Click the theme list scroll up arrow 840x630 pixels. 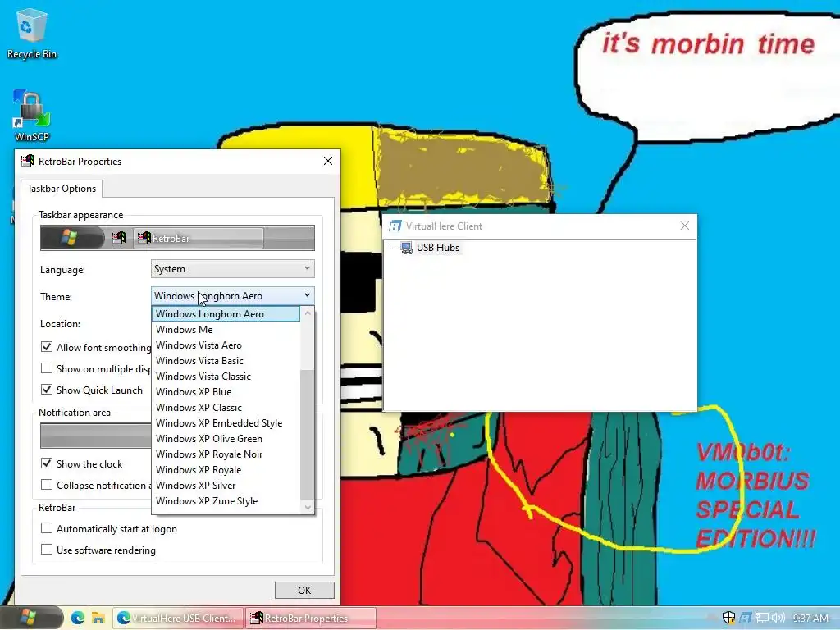point(308,313)
